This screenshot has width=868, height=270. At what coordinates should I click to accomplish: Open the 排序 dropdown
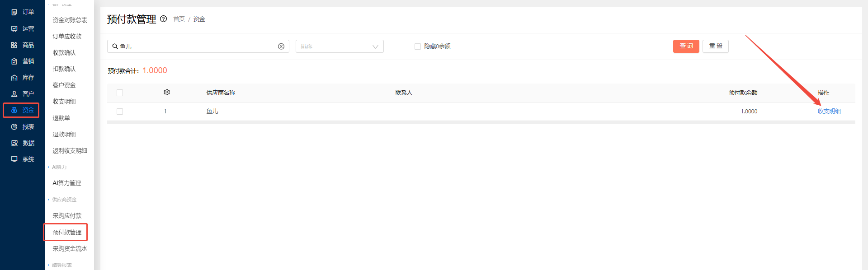point(340,47)
